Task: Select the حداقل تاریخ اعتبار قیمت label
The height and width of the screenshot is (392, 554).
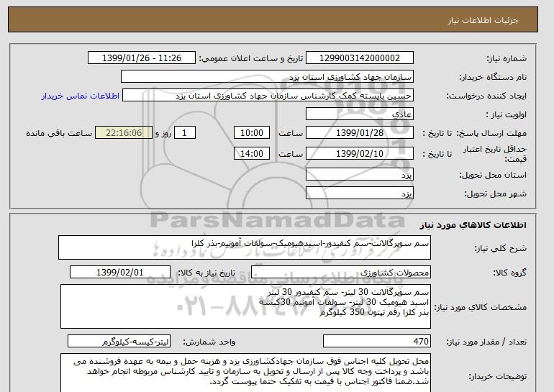Action: click(x=495, y=154)
